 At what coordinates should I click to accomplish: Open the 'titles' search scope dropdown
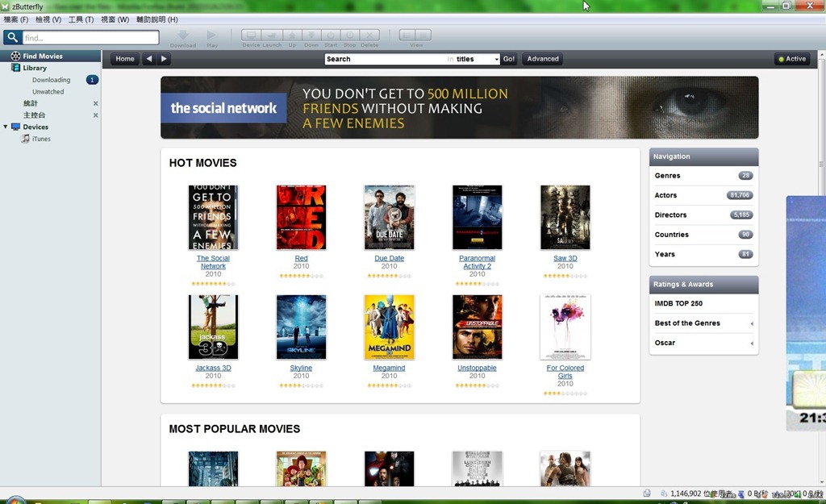tap(477, 59)
